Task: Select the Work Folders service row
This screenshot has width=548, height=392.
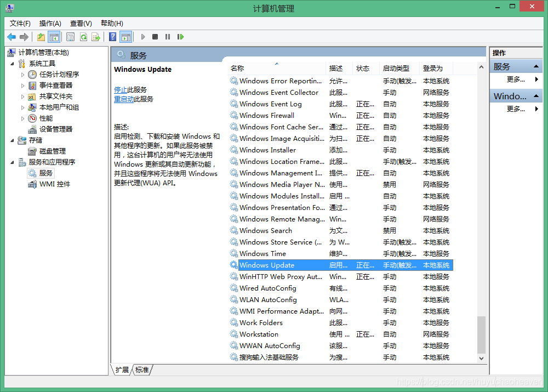Action: click(x=341, y=323)
